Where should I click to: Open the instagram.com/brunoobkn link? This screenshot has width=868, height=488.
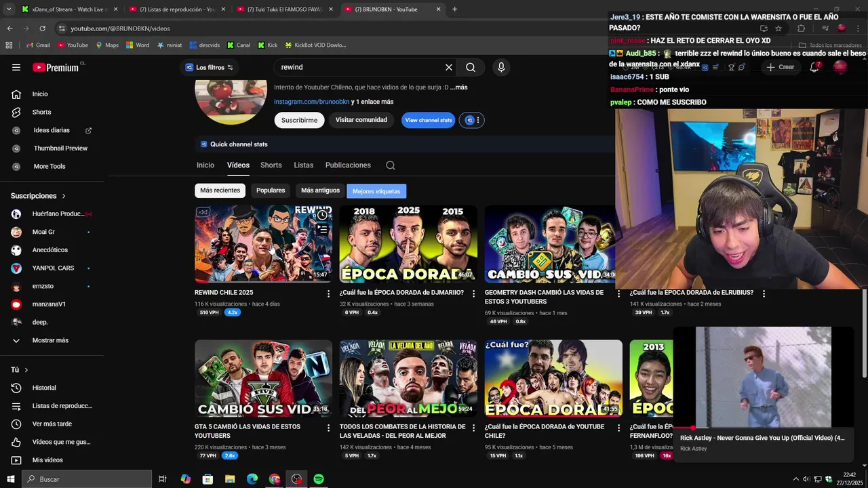tap(311, 102)
